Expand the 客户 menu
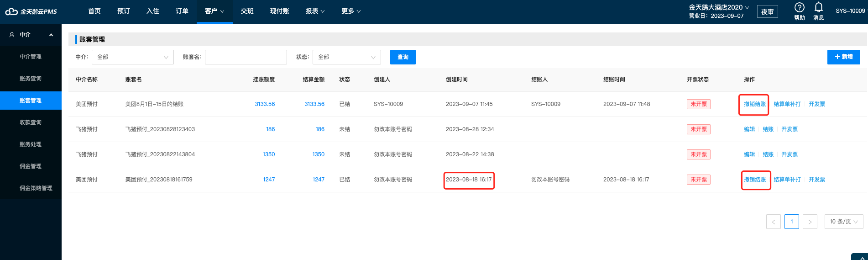The height and width of the screenshot is (260, 868). [214, 11]
